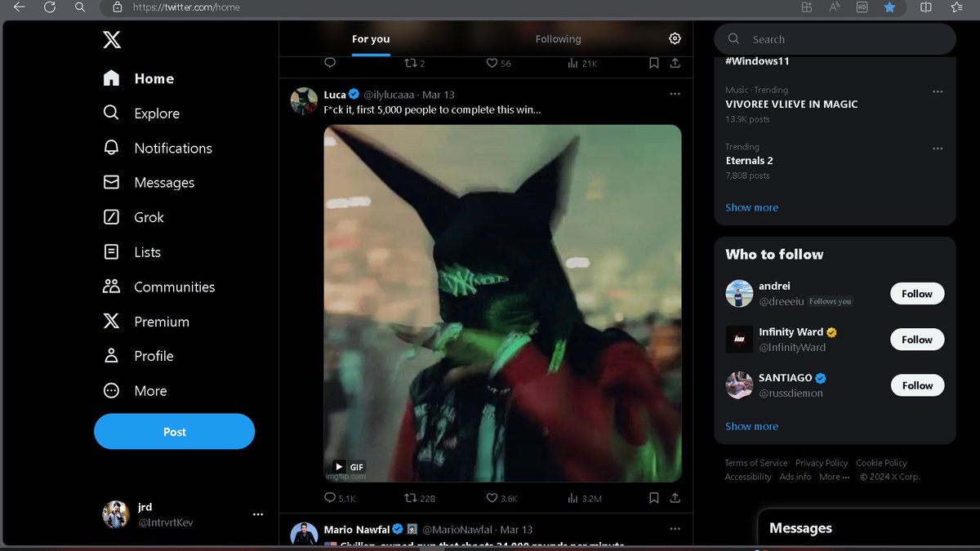Open VIVOREE VLIEVE IN MAGIC trend

point(791,104)
